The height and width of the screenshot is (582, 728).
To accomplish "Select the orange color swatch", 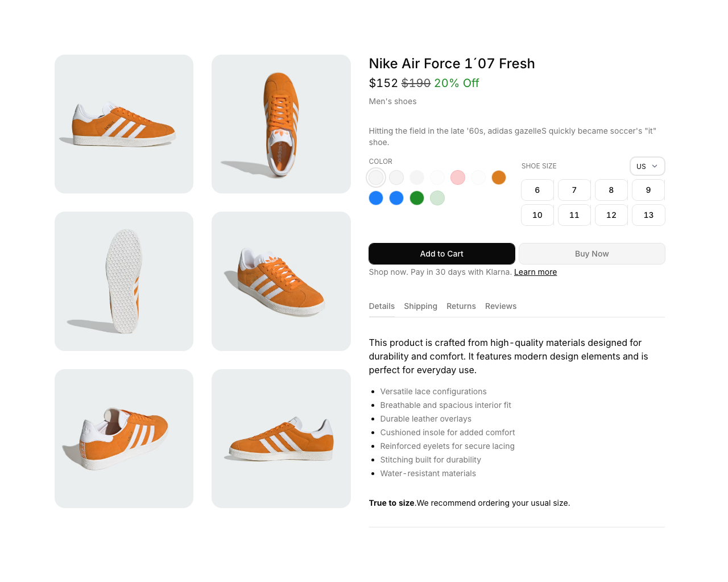I will [498, 177].
